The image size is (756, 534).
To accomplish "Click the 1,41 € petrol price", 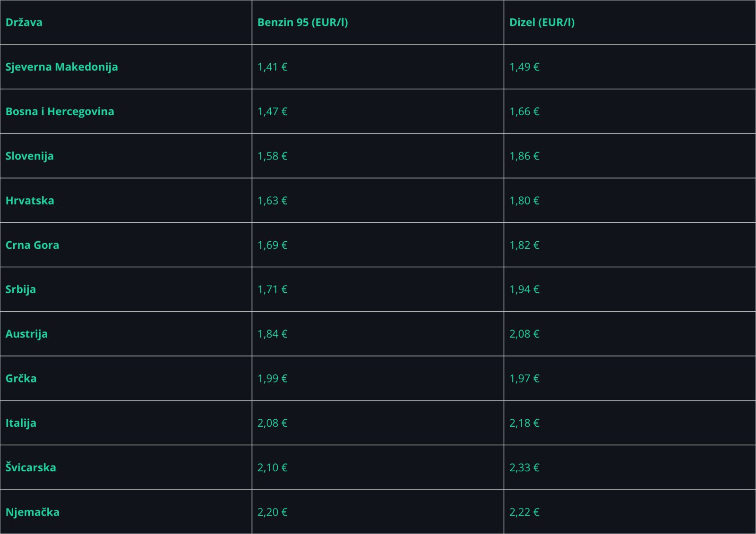I will (x=272, y=67).
